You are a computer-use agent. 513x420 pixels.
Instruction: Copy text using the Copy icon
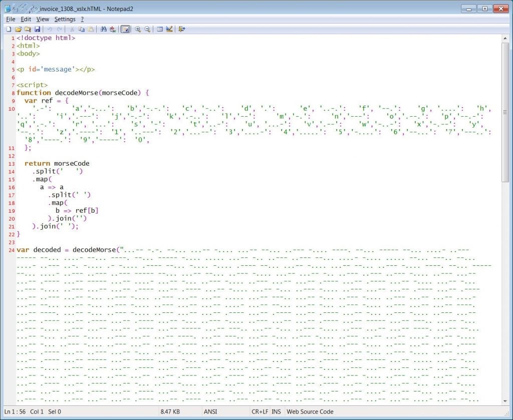(x=81, y=29)
